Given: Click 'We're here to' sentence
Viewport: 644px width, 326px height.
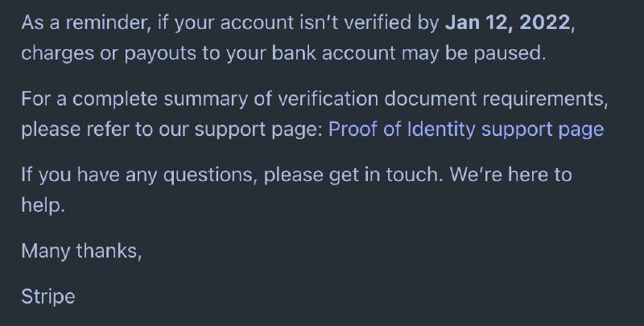Looking at the screenshot, I should click(x=510, y=175).
